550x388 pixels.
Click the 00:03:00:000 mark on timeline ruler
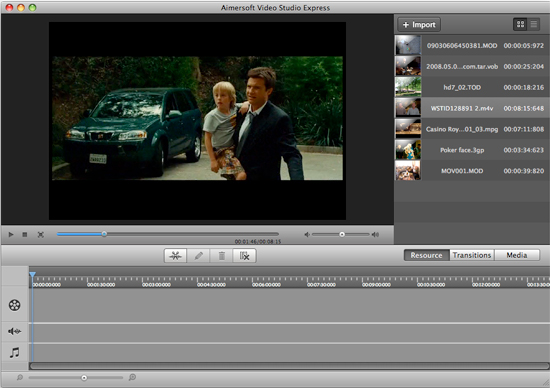[156, 285]
